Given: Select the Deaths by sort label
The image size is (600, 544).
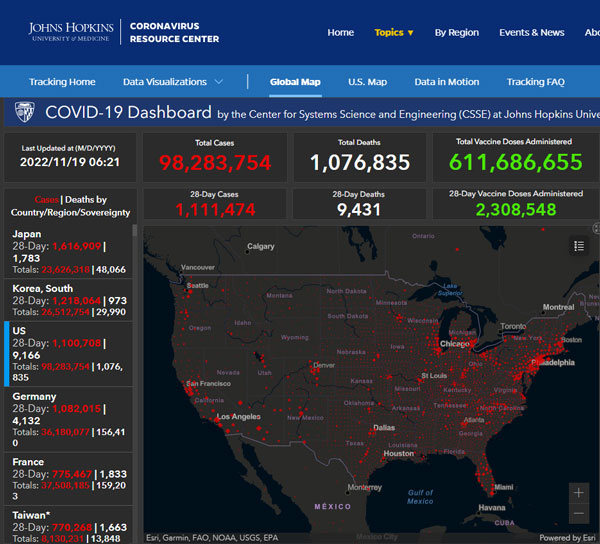Looking at the screenshot, I should point(86,200).
